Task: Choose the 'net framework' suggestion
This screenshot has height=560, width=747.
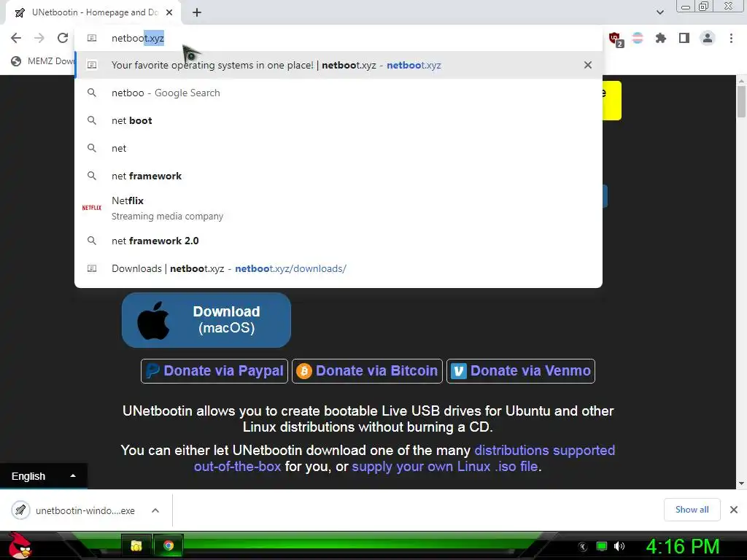Action: 338,176
